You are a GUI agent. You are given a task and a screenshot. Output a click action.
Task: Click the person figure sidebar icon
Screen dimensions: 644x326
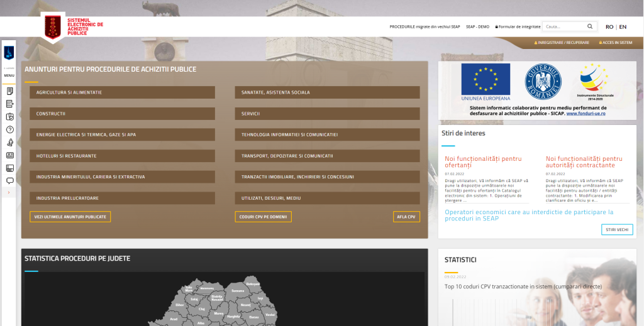(x=9, y=142)
